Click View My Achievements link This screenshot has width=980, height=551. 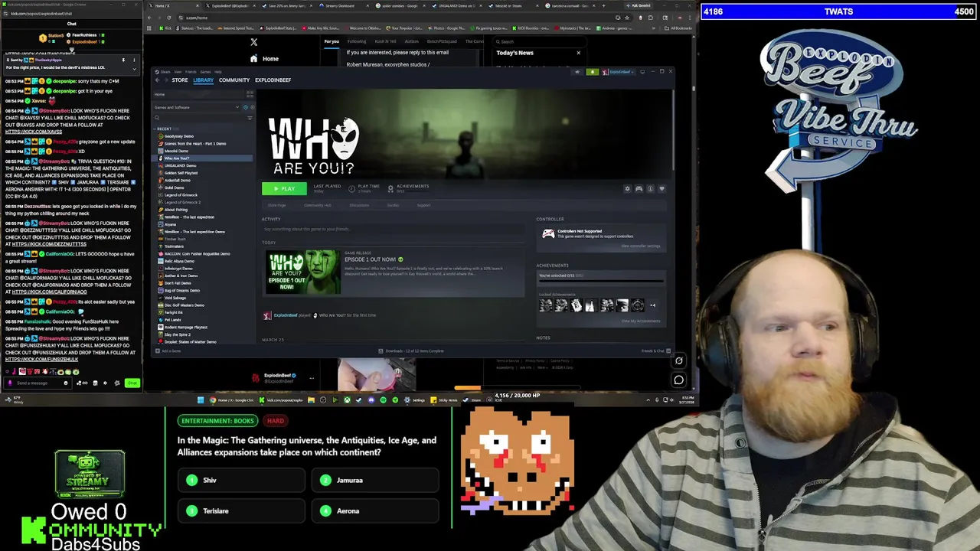coord(640,321)
